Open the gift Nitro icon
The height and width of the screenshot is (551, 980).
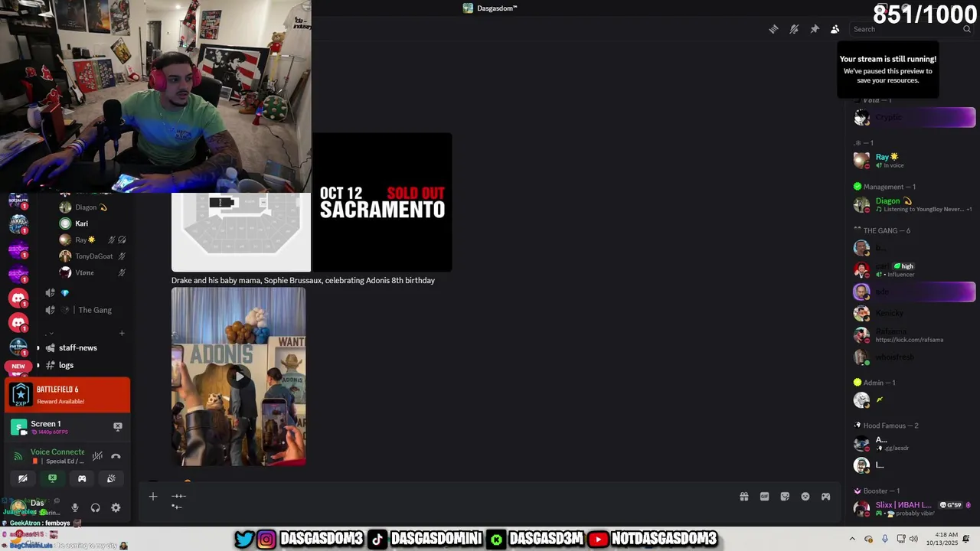(743, 497)
